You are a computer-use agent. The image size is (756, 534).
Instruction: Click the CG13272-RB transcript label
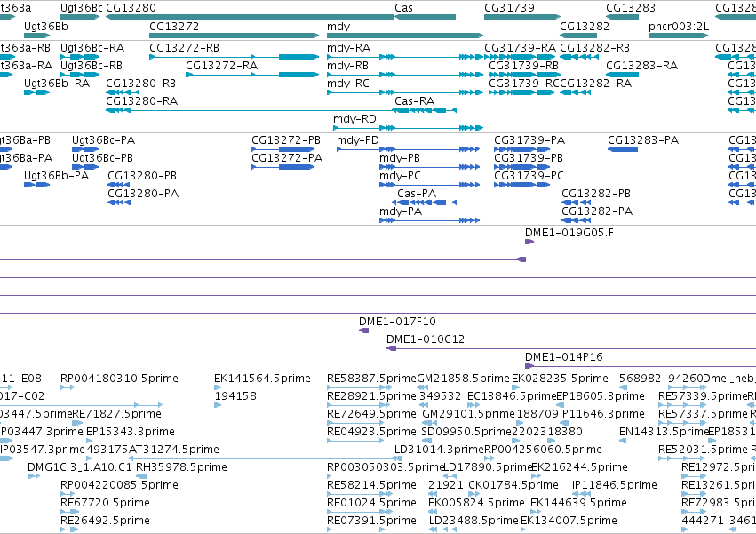click(x=184, y=48)
